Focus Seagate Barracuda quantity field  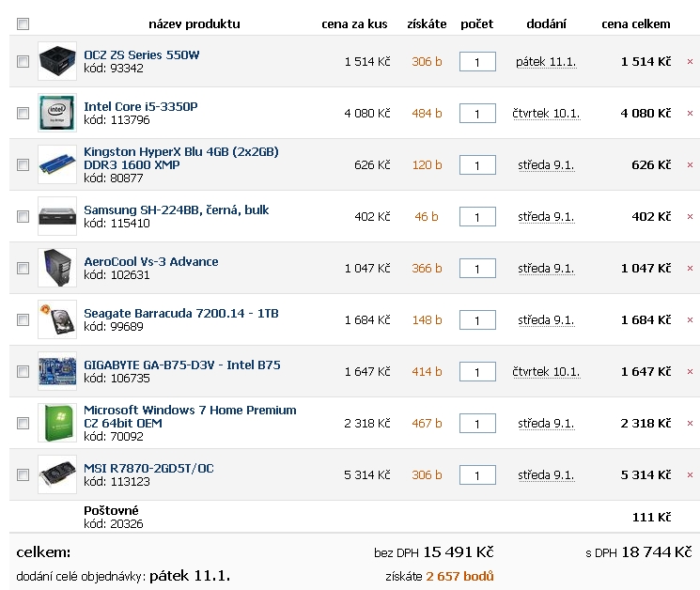click(x=477, y=320)
